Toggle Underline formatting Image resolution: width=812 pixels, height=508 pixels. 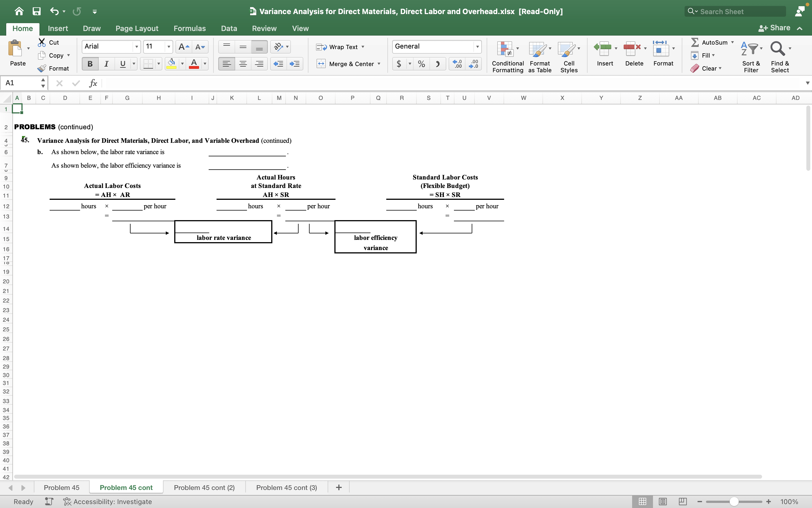(123, 63)
